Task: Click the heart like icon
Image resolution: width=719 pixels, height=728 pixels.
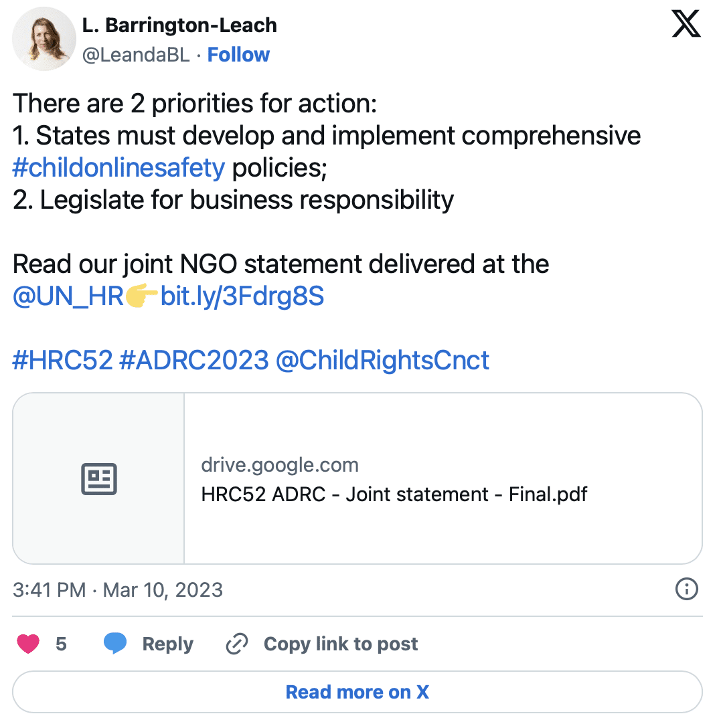Action: [28, 644]
